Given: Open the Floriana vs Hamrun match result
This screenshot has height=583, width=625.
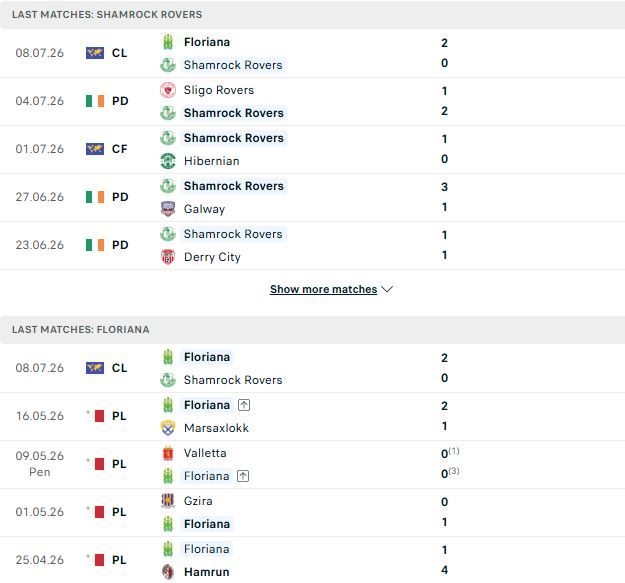Looking at the screenshot, I should [x=312, y=560].
